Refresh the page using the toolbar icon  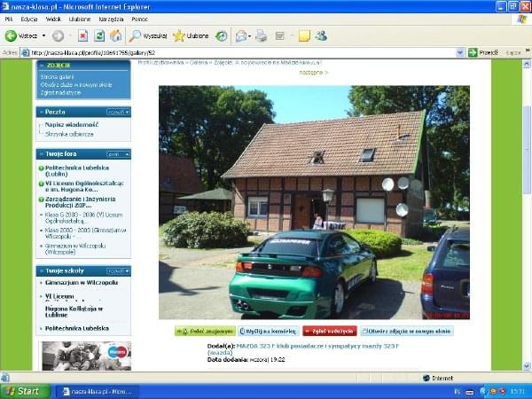(99, 36)
